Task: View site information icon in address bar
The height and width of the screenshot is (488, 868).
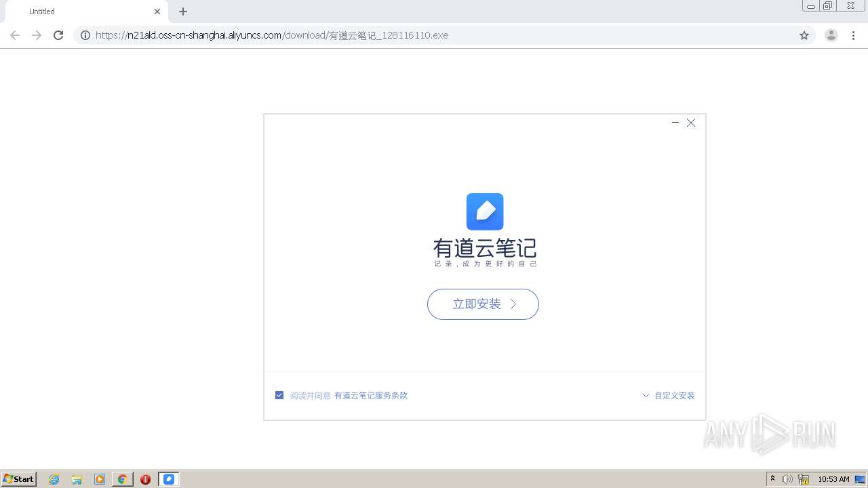Action: 85,35
